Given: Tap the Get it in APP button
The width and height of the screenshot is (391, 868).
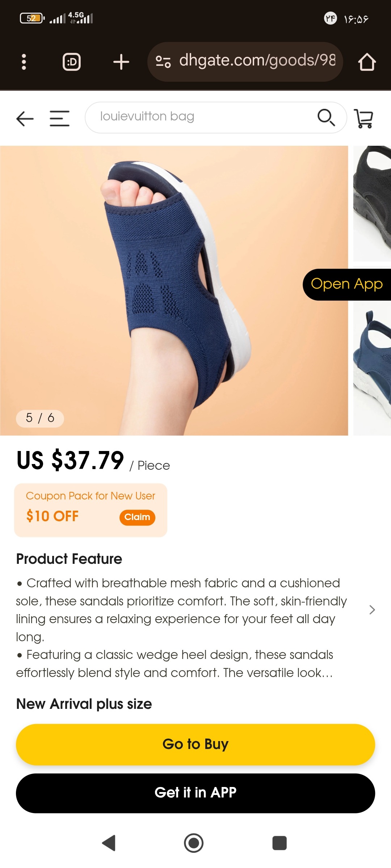Looking at the screenshot, I should (x=195, y=793).
